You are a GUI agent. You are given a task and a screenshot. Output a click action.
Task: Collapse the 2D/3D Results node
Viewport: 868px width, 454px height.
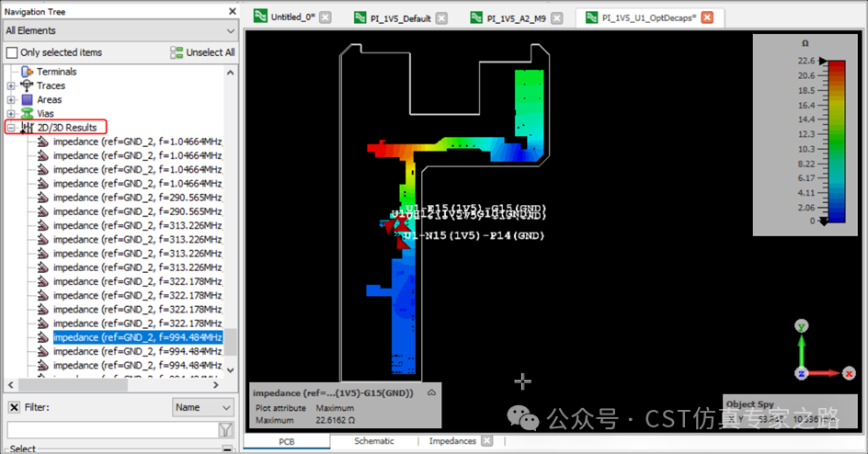point(11,128)
